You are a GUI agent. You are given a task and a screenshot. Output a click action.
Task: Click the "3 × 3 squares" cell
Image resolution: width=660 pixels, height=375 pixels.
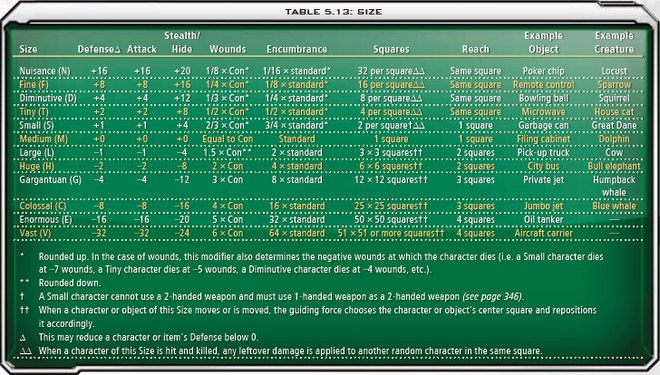[x=391, y=152]
